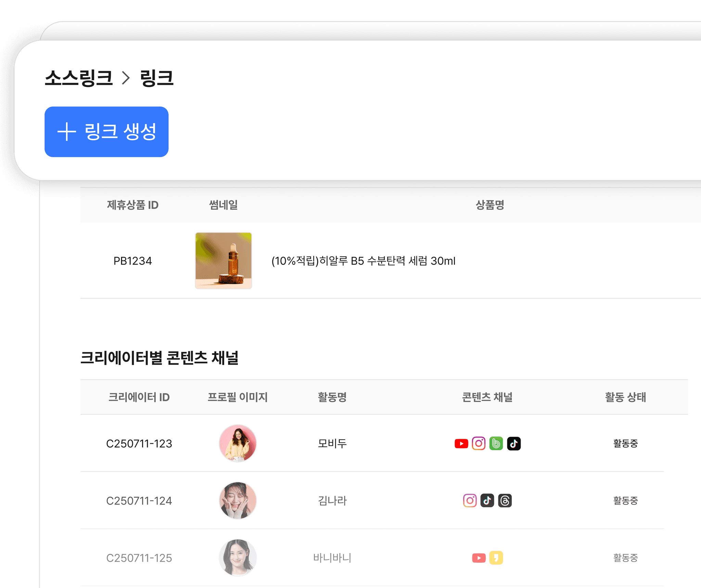This screenshot has width=701, height=588.
Task: Open the TikTok icon in 모비두's row
Action: 514,443
